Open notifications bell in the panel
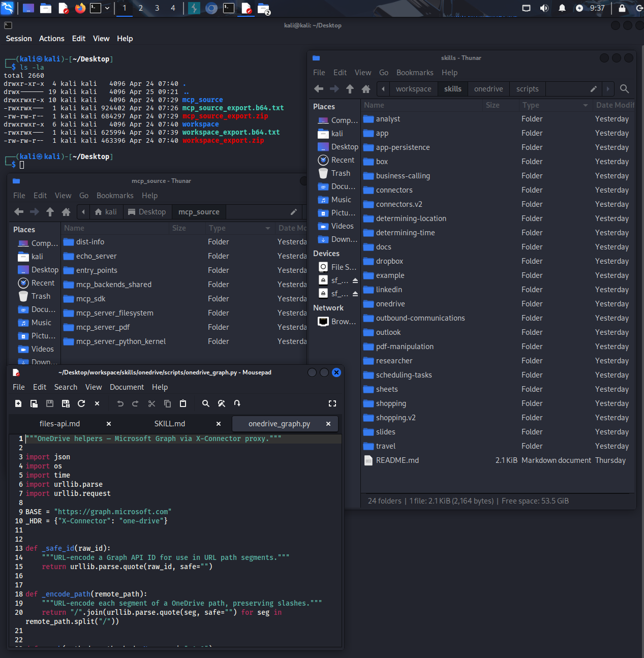 (x=562, y=8)
